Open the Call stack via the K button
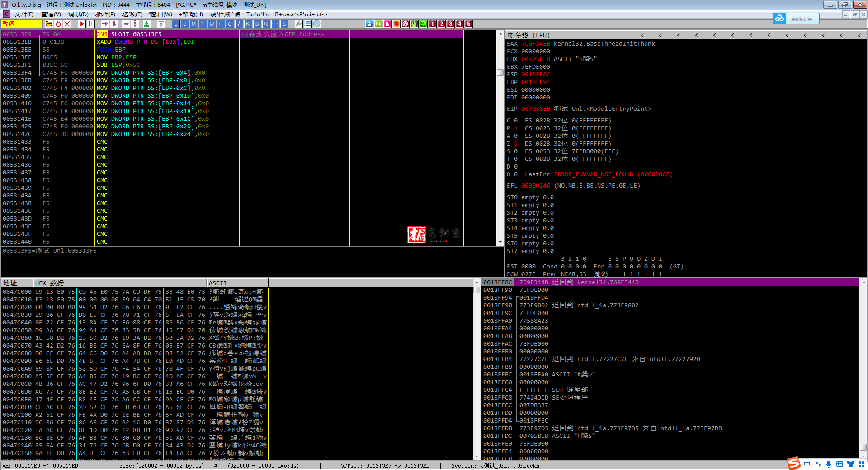The image size is (868, 470). [x=248, y=24]
